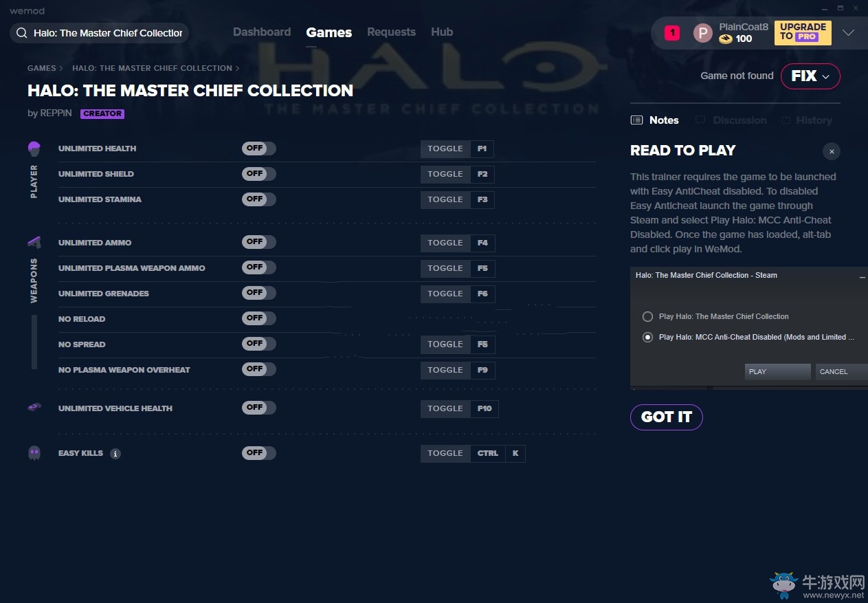The image size is (868, 603).
Task: Switch to the Requests tab
Action: [x=391, y=32]
